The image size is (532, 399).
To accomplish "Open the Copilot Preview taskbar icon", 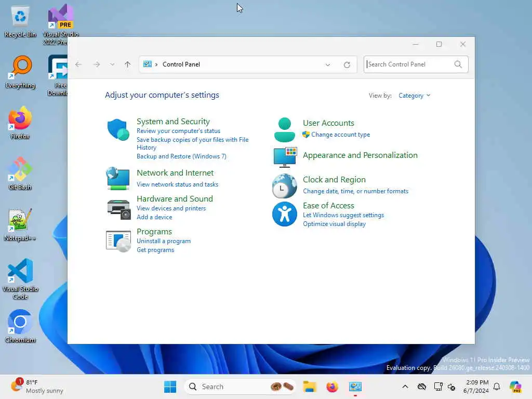I will click(515, 387).
